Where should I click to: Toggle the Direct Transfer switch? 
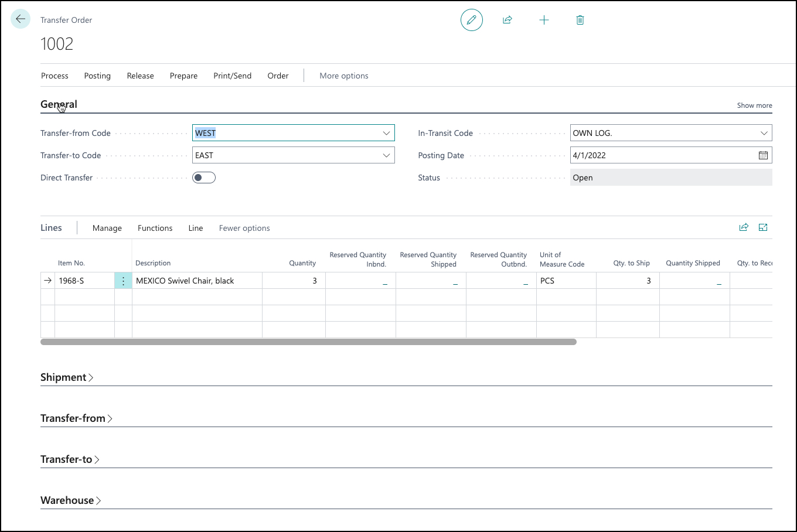tap(204, 178)
